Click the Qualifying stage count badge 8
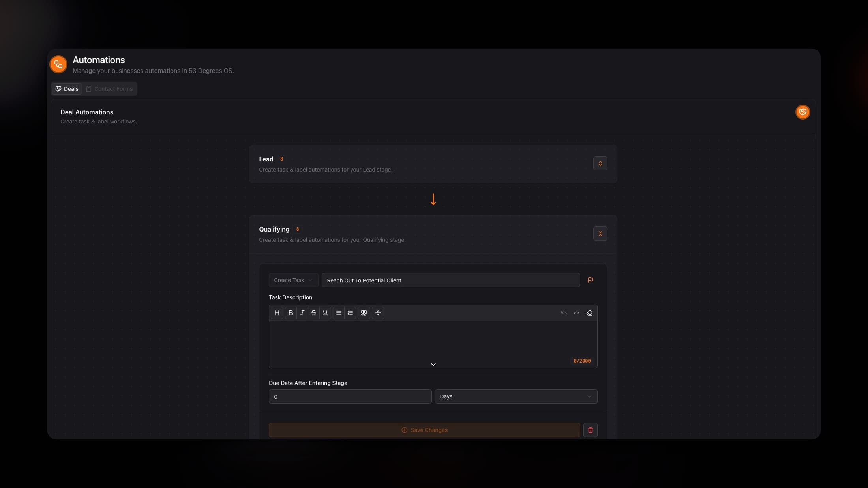Image resolution: width=868 pixels, height=488 pixels. [298, 229]
